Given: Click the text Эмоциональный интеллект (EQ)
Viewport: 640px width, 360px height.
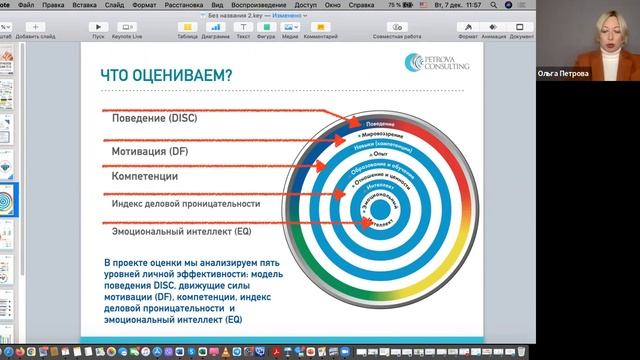Looking at the screenshot, I should coord(182,231).
